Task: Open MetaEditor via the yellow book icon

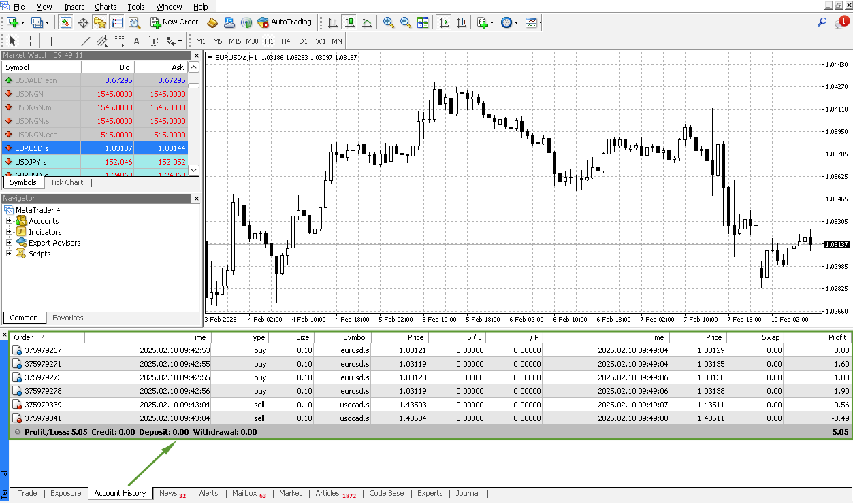Action: tap(212, 22)
